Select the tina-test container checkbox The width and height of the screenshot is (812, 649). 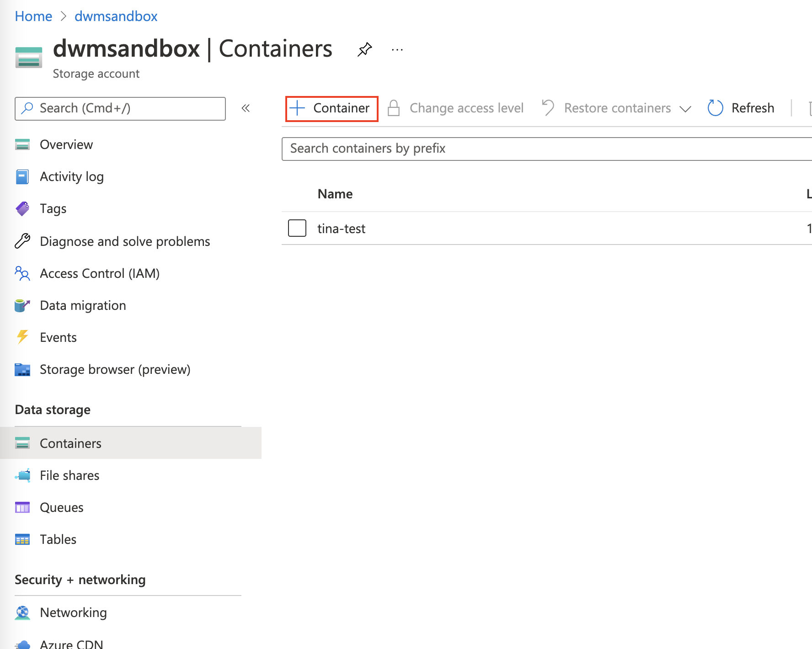(x=297, y=228)
